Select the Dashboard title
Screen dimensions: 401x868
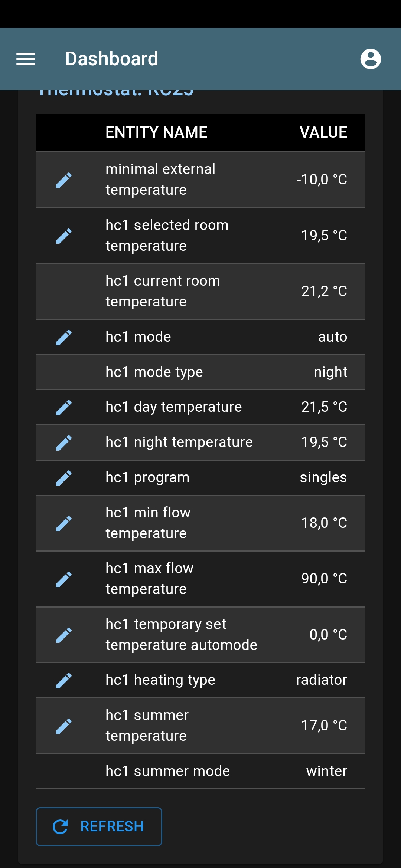[111, 59]
